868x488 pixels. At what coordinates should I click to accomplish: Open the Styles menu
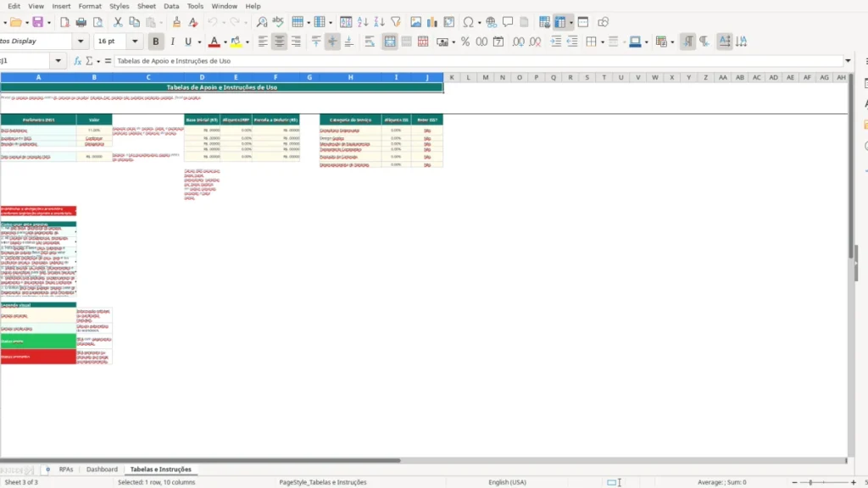[119, 6]
